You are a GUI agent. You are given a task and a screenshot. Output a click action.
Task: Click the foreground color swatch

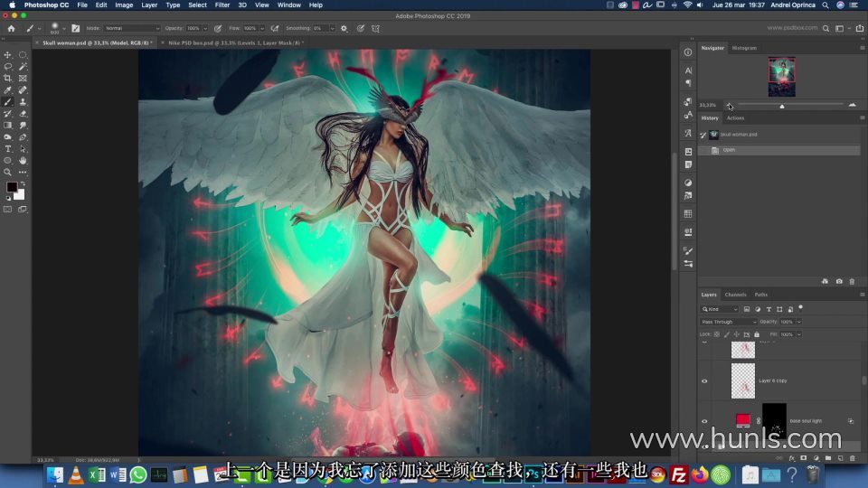pos(11,187)
